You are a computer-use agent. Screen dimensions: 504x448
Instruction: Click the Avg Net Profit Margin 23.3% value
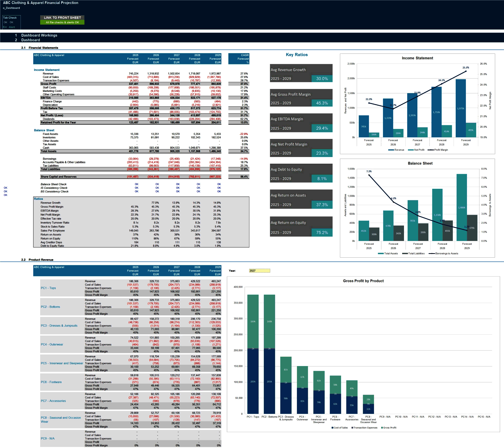[322, 153]
